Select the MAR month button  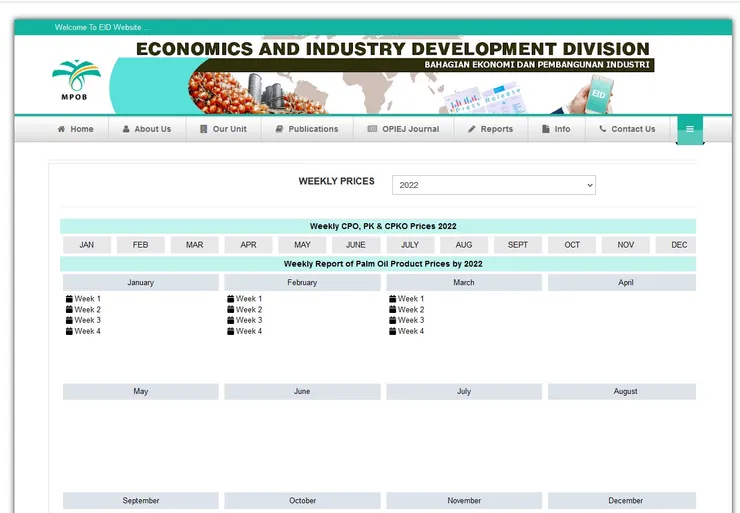tap(194, 245)
